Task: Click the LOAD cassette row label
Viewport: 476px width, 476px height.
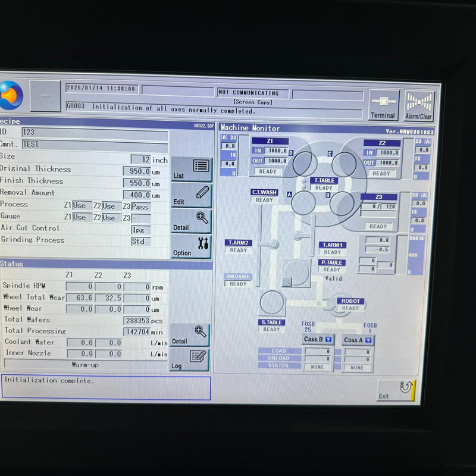Action: coord(279,350)
